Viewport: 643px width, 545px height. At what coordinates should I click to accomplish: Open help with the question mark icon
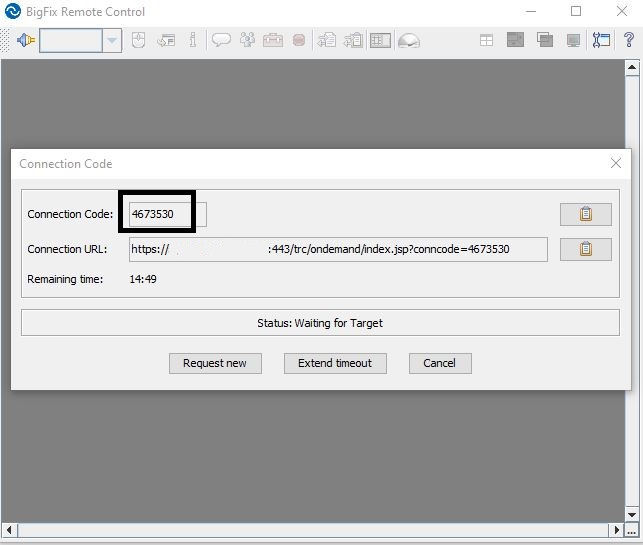tap(629, 40)
